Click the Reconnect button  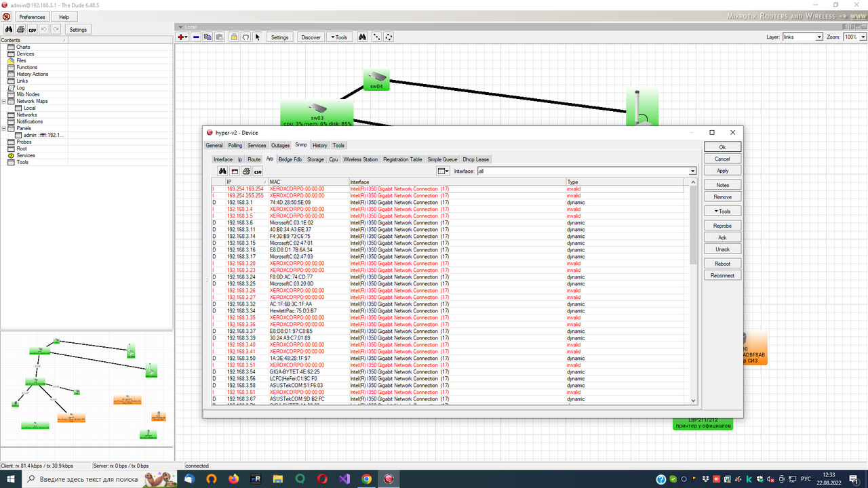coord(722,276)
